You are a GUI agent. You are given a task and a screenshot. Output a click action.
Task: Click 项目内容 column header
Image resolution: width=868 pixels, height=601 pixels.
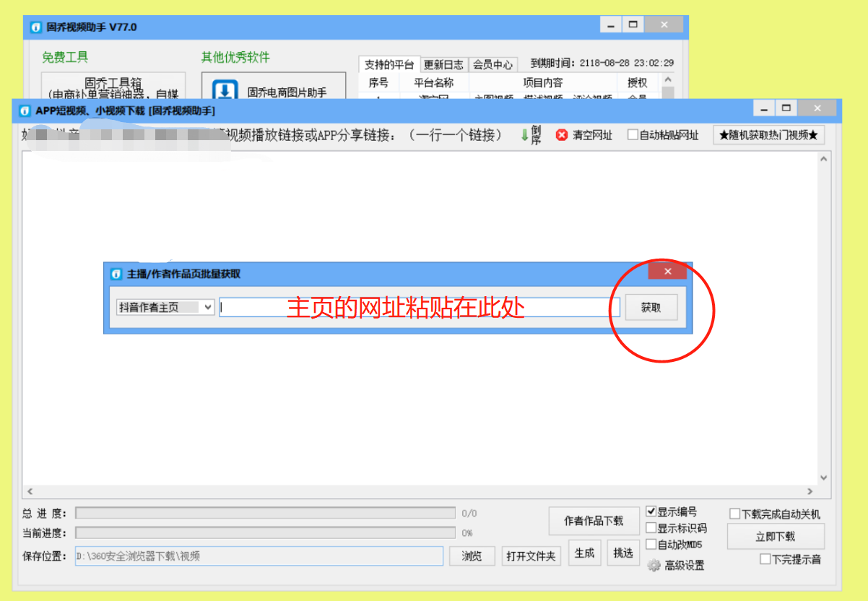[x=543, y=83]
